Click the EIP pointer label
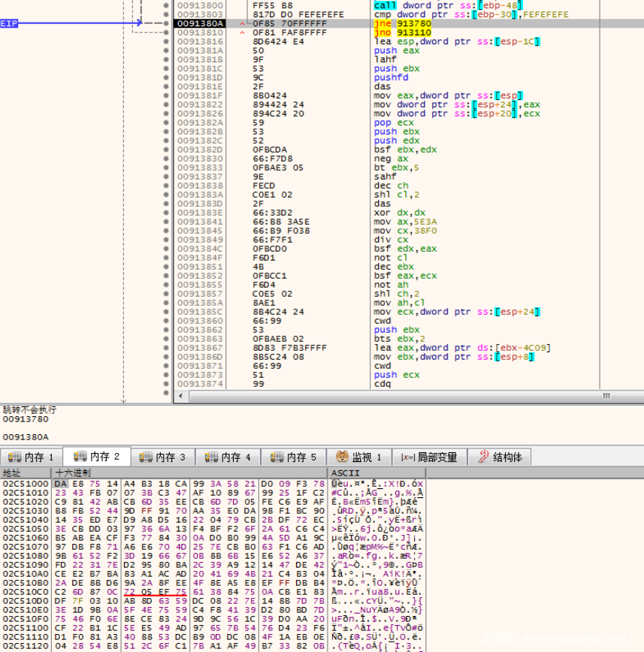Screen dimensions: 644x652 pyautogui.click(x=9, y=24)
